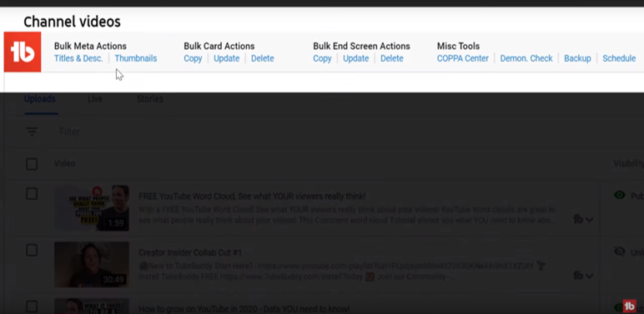Switch to the Live tab
The image size is (644, 314).
[95, 99]
